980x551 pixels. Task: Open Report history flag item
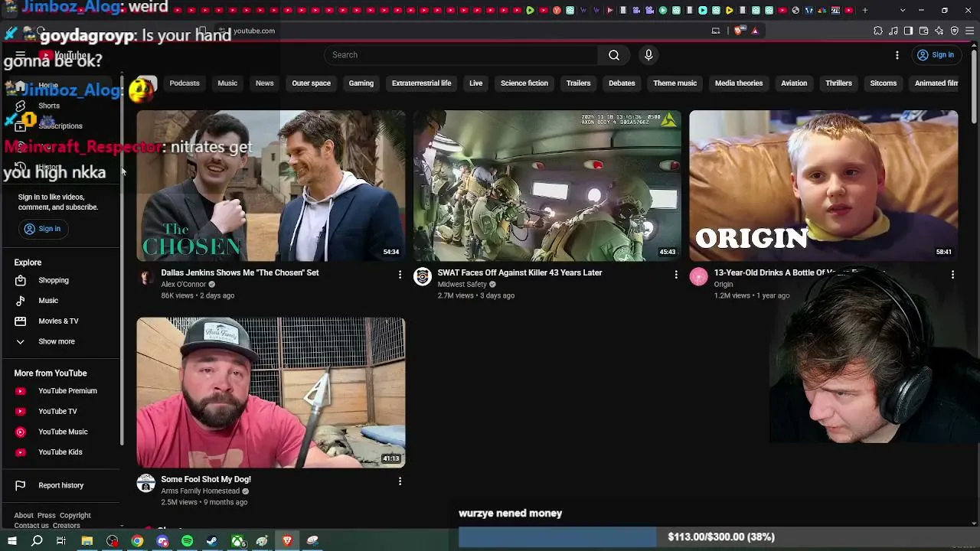click(61, 485)
